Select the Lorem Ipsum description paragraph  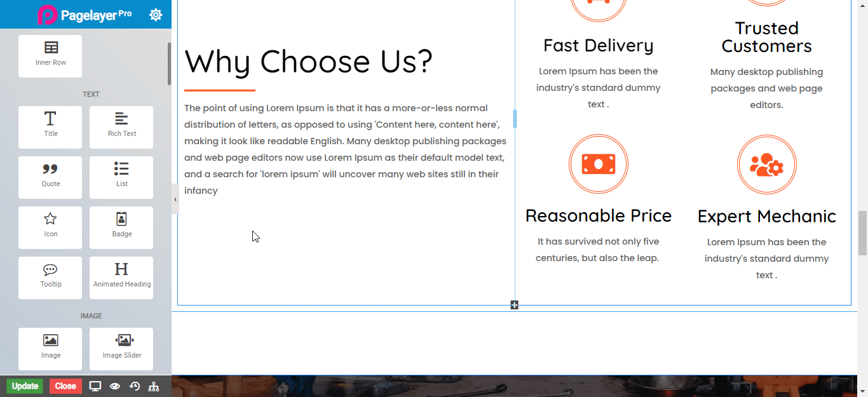346,149
